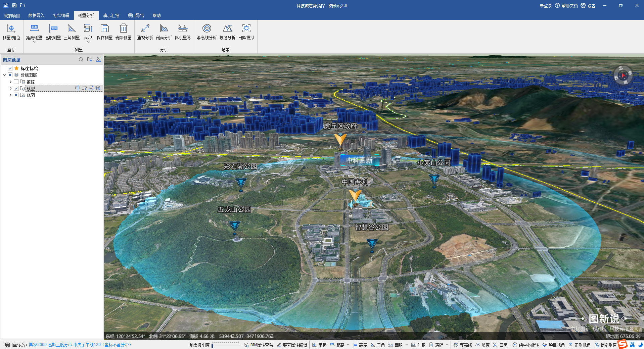Switch to 标绘编辑 tab
Screen dimensions: 644x349
(61, 15)
